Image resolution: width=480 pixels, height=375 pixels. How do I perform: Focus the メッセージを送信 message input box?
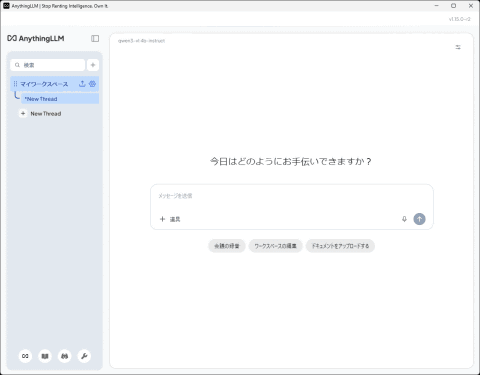click(x=292, y=196)
